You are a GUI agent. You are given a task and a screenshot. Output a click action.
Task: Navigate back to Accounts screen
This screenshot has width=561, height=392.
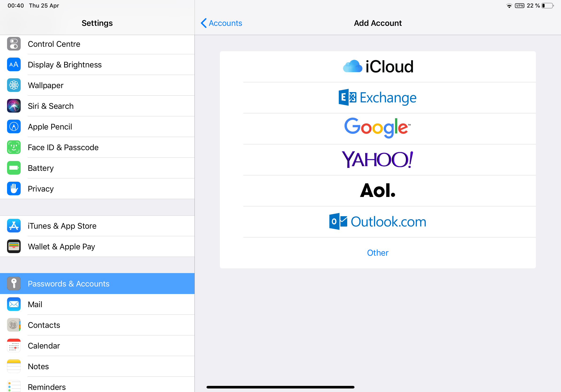tap(220, 23)
